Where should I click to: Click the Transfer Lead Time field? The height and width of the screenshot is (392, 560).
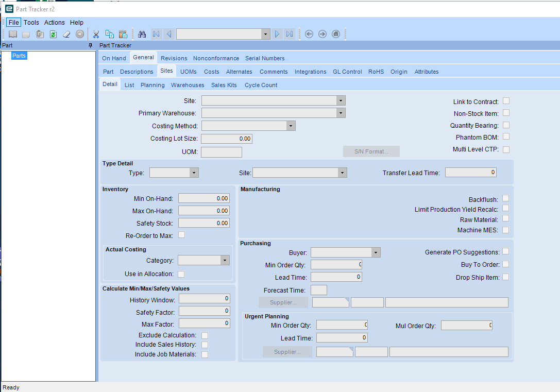click(471, 173)
